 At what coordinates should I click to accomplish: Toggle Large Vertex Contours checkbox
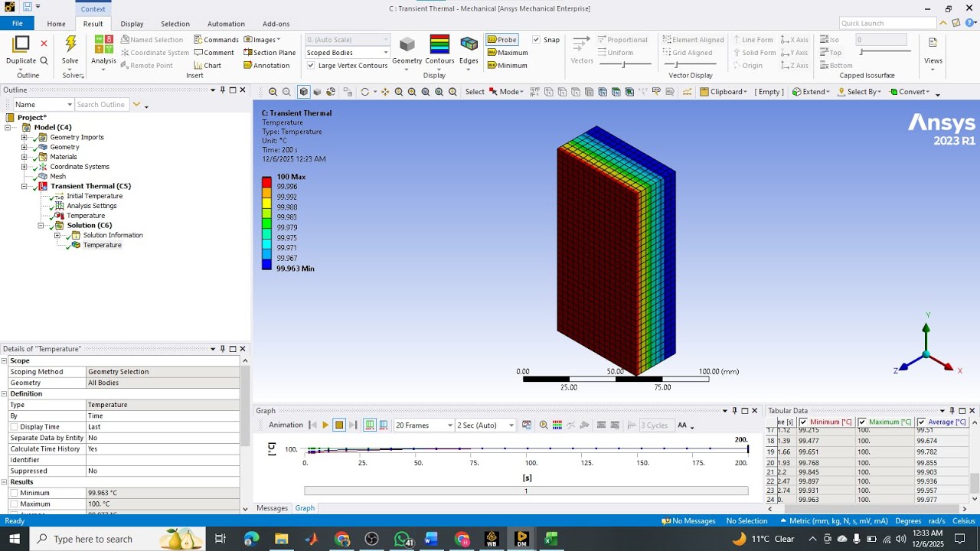click(x=311, y=66)
